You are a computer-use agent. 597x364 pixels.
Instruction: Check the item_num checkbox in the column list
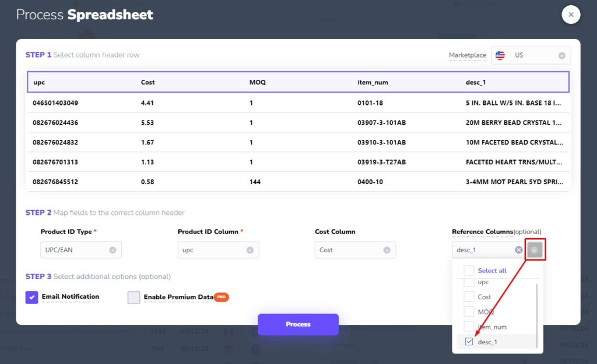pyautogui.click(x=468, y=327)
